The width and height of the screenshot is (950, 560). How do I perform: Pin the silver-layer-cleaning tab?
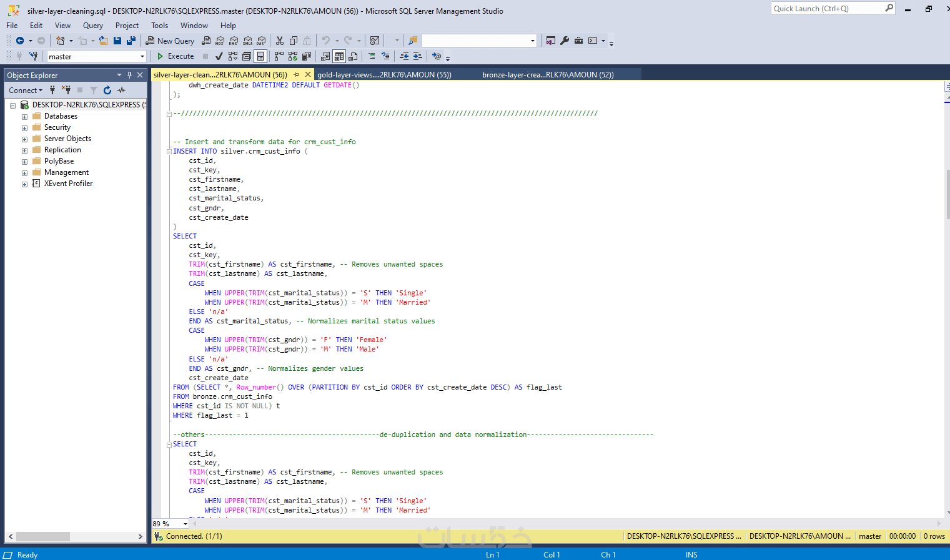[297, 74]
